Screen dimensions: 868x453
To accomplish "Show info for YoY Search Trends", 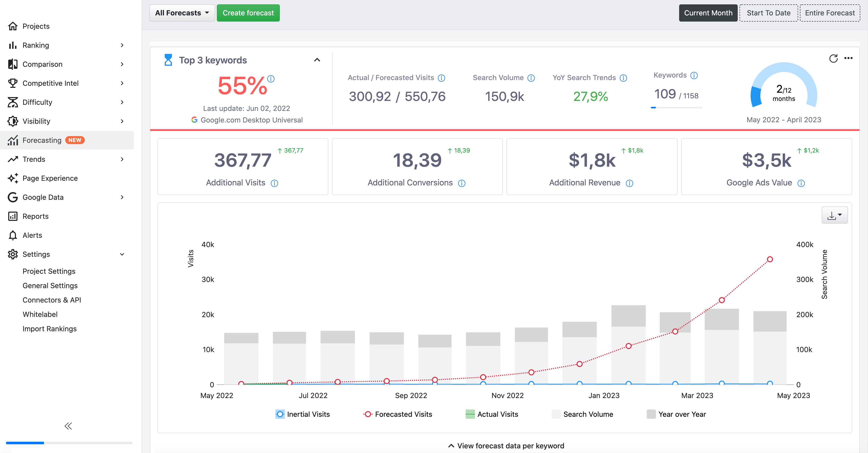I will pos(623,78).
